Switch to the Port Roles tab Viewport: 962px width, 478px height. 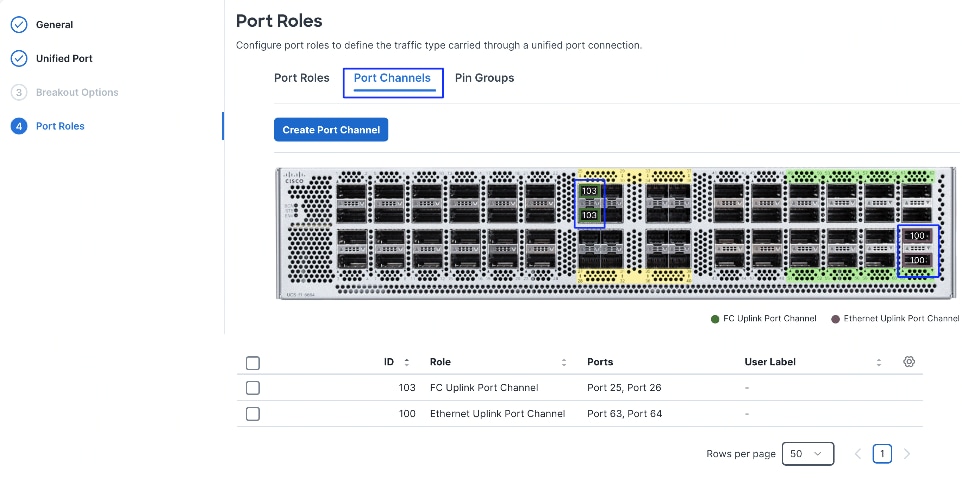tap(301, 78)
